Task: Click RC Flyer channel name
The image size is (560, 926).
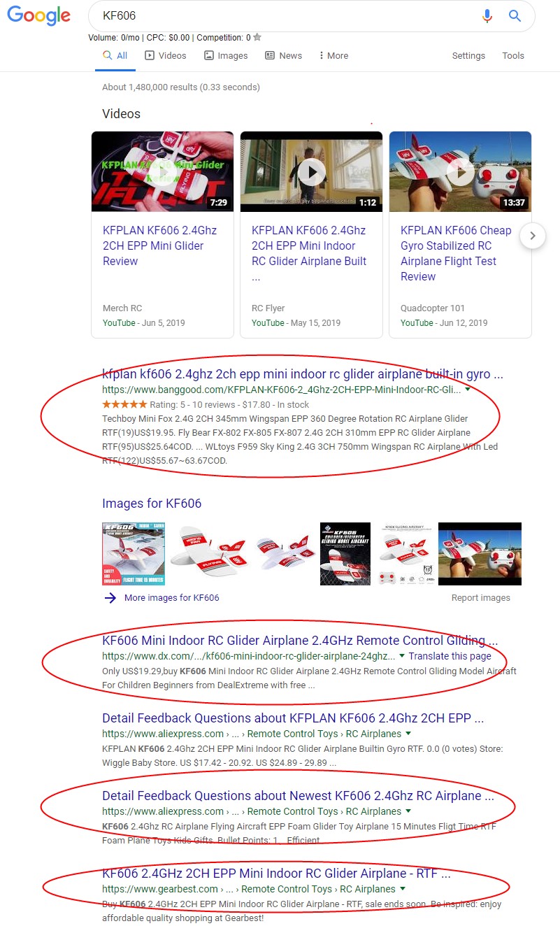Action: [x=268, y=308]
